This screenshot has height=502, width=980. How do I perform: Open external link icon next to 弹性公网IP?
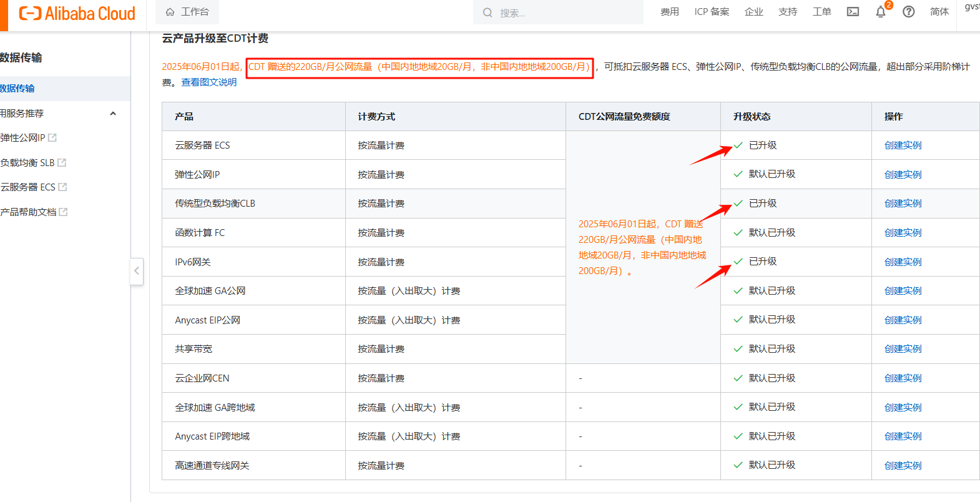tap(52, 137)
